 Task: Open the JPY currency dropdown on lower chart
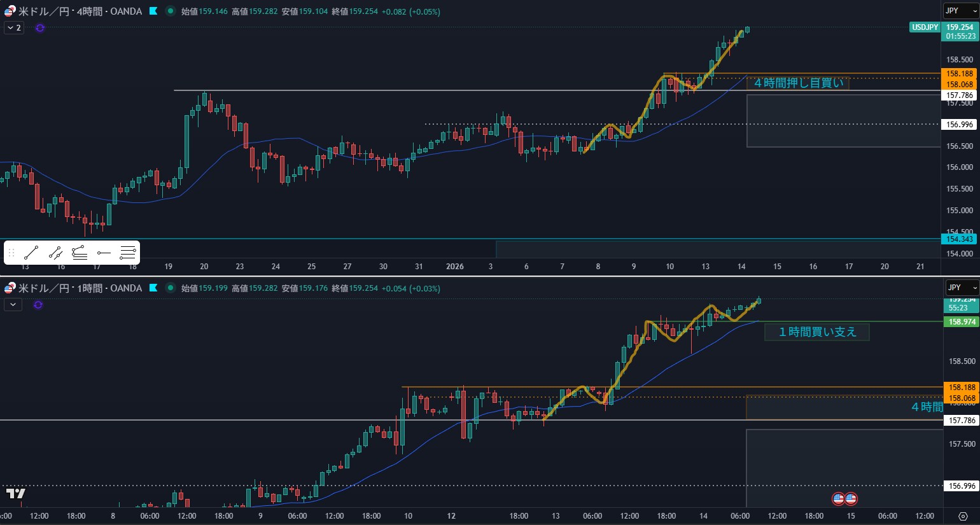962,288
